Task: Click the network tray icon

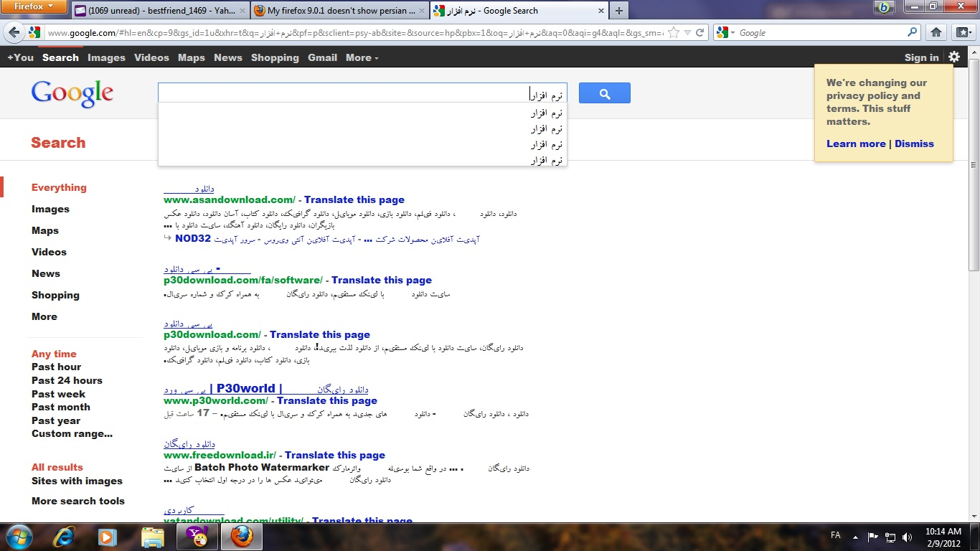Action: click(890, 536)
